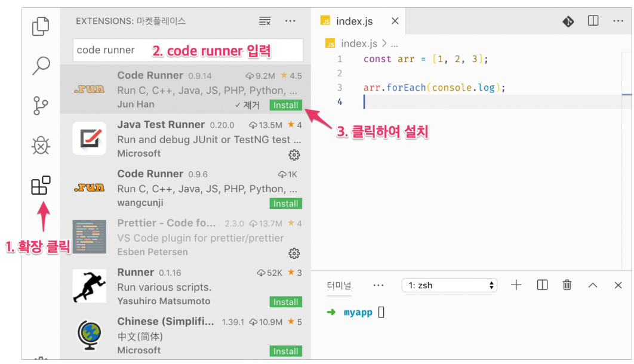Image resolution: width=634 pixels, height=364 pixels.
Task: Select Code Runner 0.9.14 extension title
Action: click(x=150, y=76)
